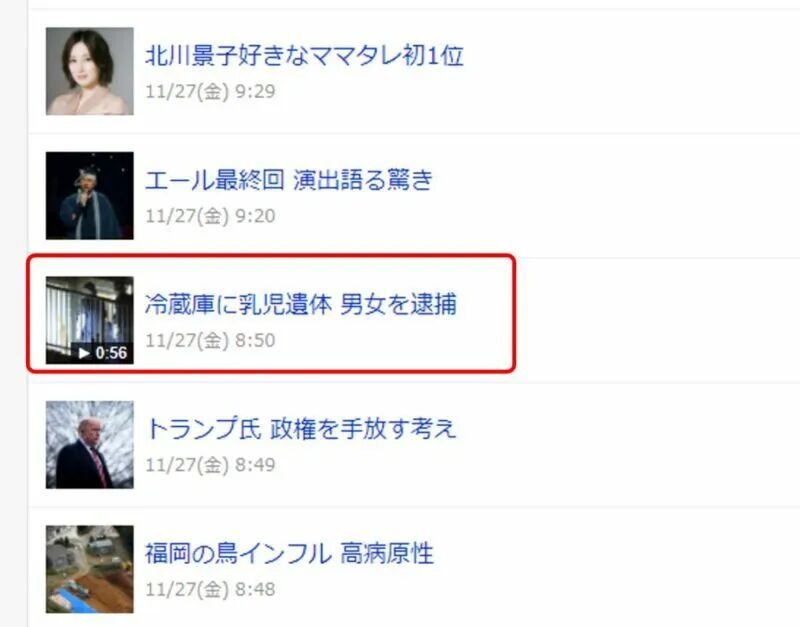
Task: Play the 0:56 video via triangle icon
Action: pos(84,353)
